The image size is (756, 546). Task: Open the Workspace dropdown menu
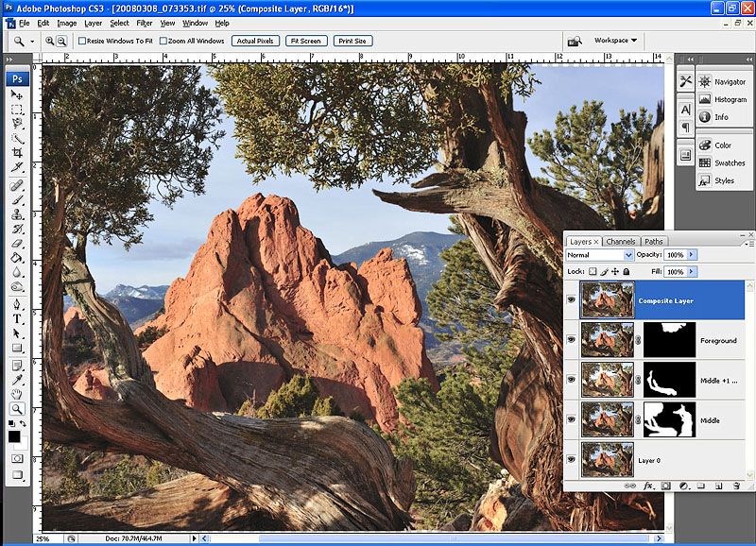(616, 41)
